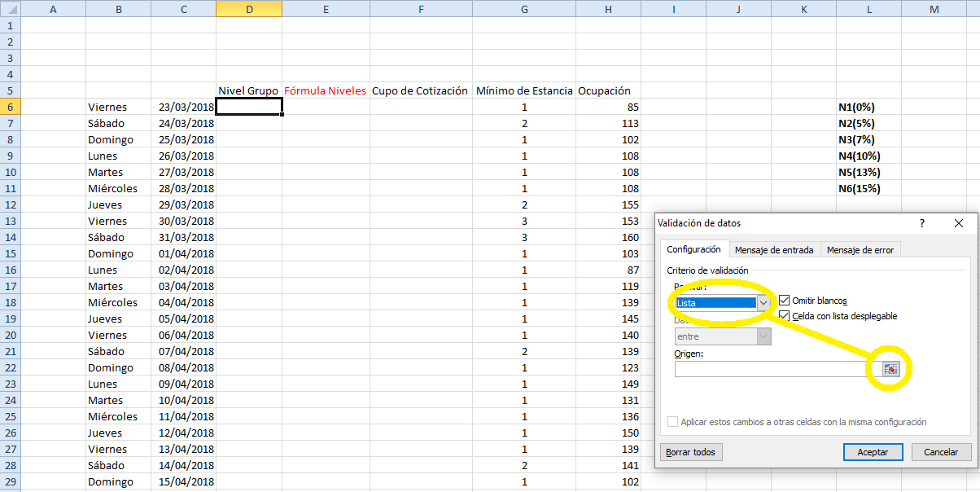Screen dimensions: 980x492
Task: Select row 6 header
Action: click(x=10, y=107)
